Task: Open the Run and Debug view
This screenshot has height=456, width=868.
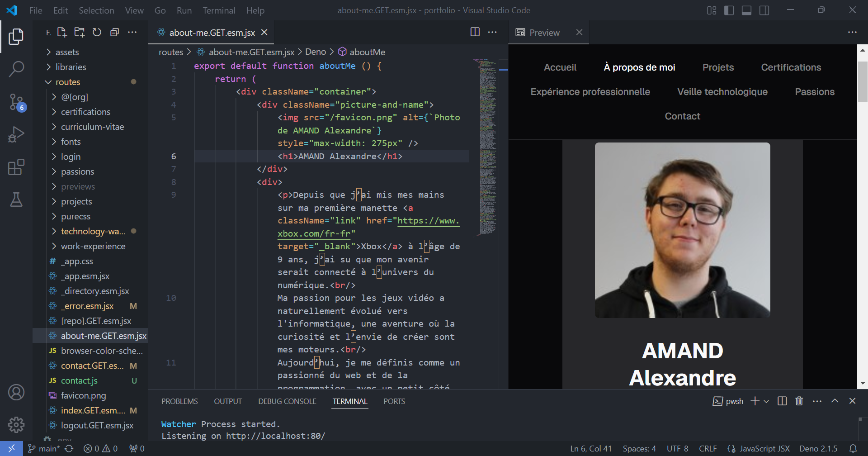Action: 16,134
